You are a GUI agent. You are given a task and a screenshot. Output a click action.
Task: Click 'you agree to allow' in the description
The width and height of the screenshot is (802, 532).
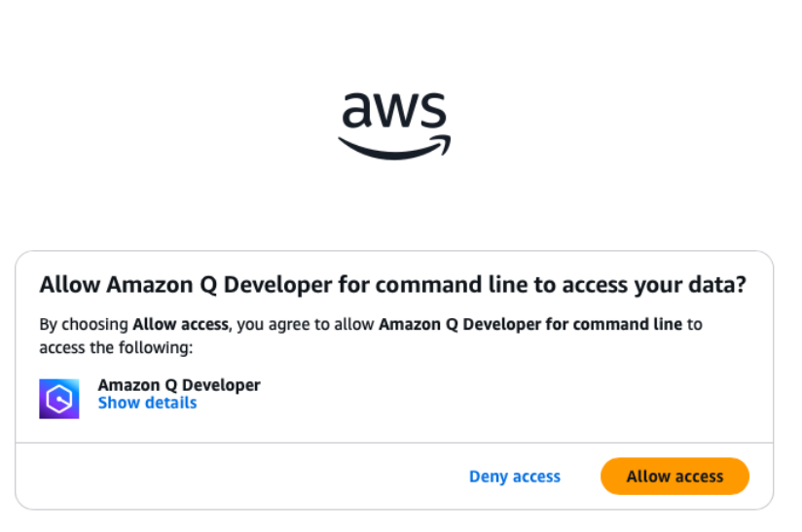(306, 325)
